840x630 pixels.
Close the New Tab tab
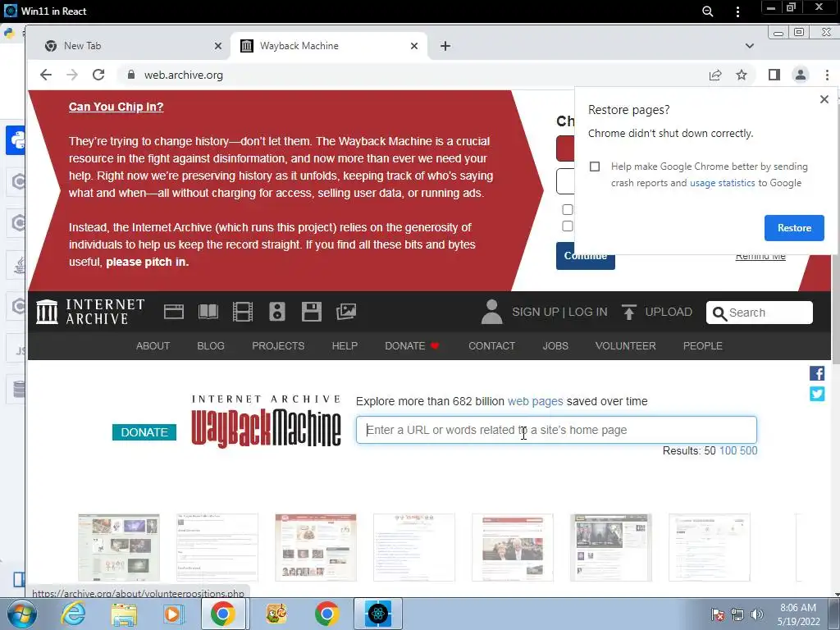click(218, 46)
